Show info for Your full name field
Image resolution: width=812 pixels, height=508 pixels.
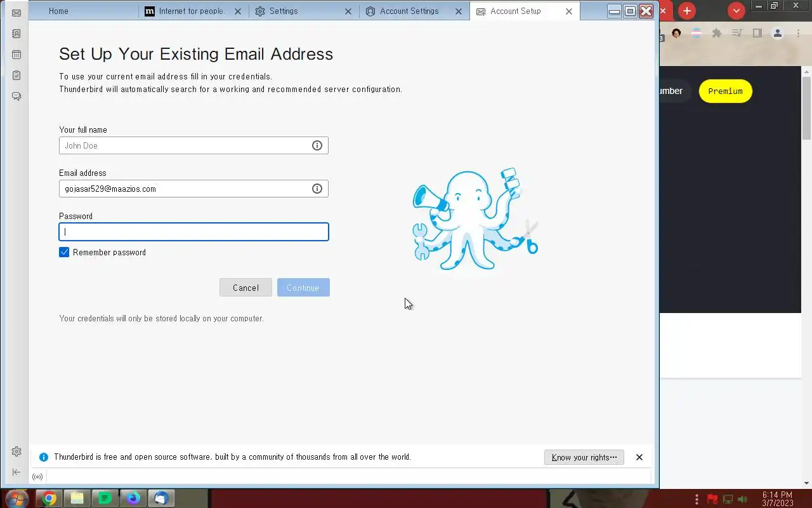[317, 145]
